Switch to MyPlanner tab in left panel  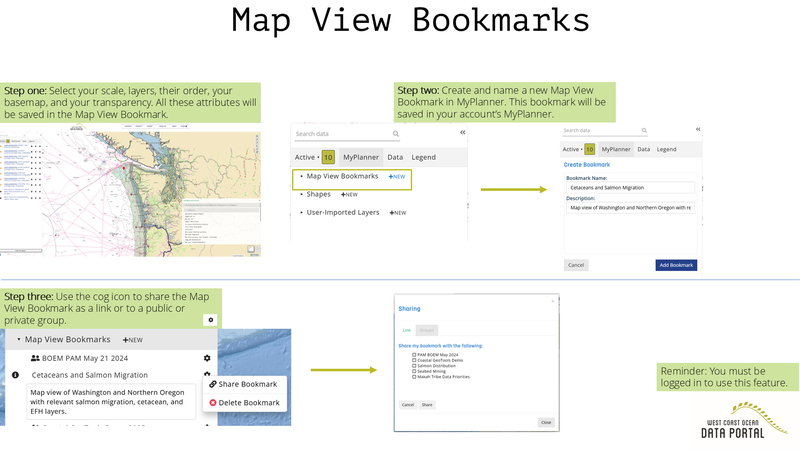coord(361,157)
